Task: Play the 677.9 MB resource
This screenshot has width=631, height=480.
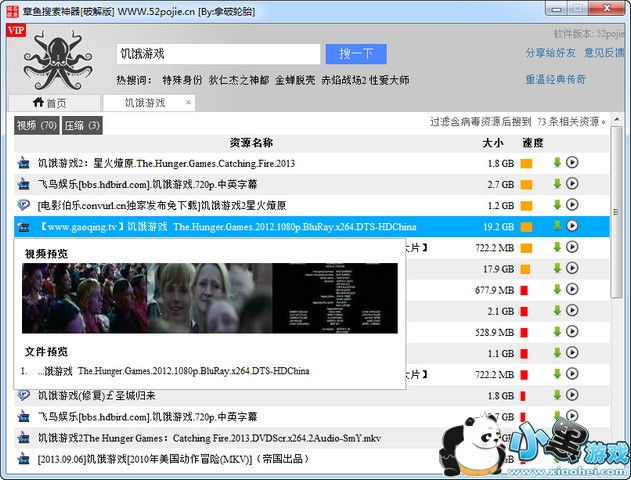Action: tap(572, 289)
